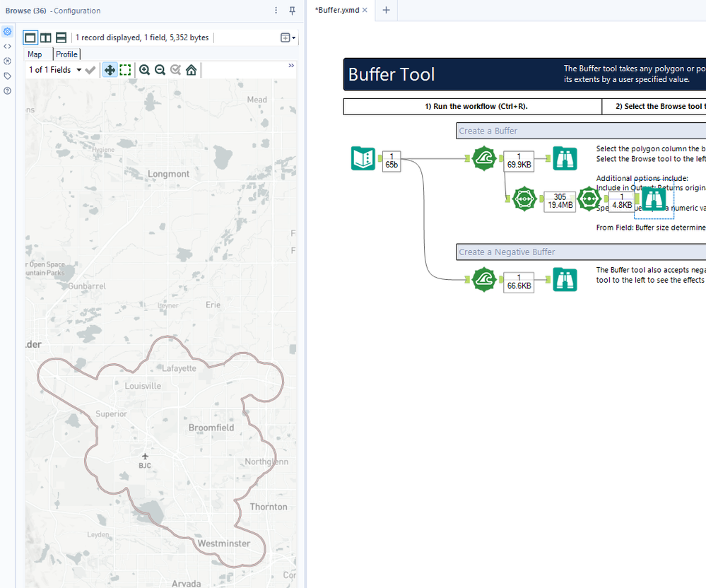Viewport: 706px width, 588px height.
Task: Select the 'Create a Buffer' comment box
Action: pyautogui.click(x=581, y=131)
